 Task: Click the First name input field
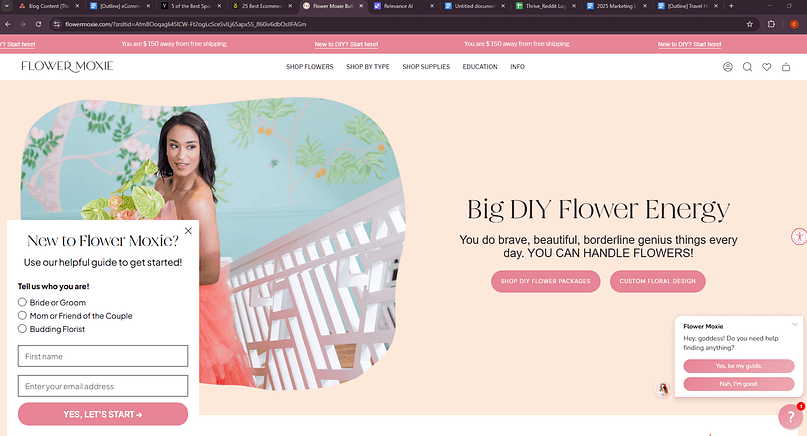click(x=103, y=356)
